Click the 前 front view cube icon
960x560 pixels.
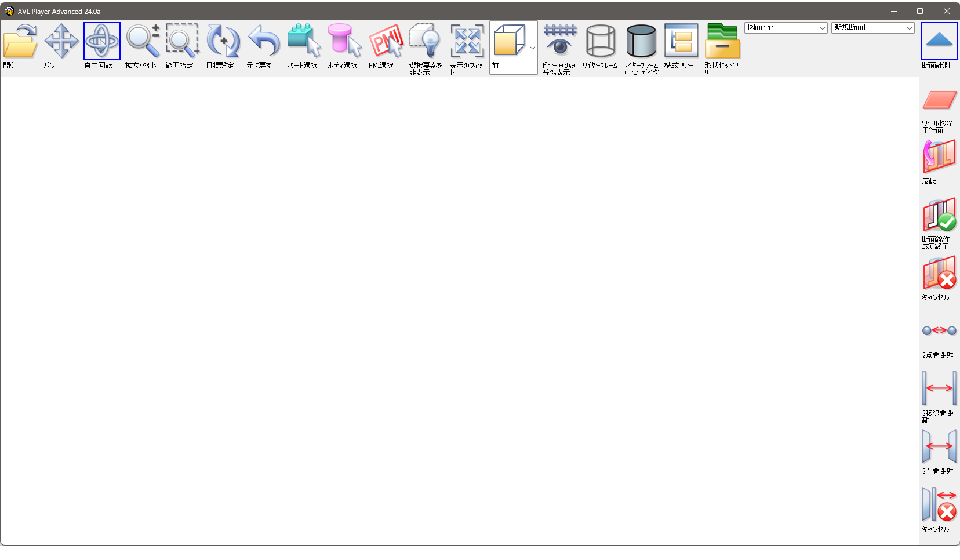pyautogui.click(x=510, y=40)
